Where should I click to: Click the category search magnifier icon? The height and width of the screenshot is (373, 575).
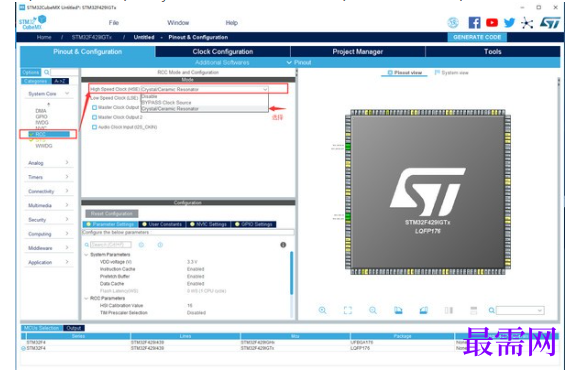[x=47, y=72]
